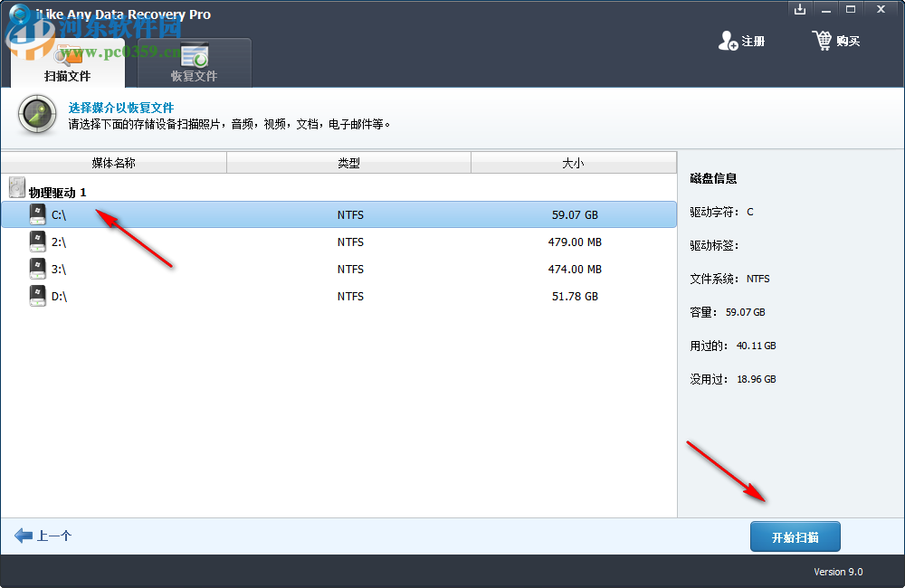Viewport: 905px width, 588px height.
Task: Click the 大小 size column header
Action: [x=574, y=163]
